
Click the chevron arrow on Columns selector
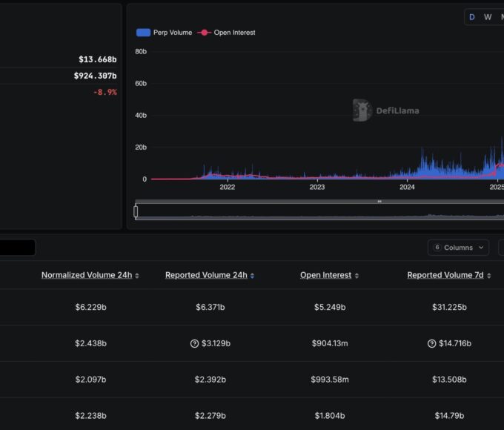point(480,248)
